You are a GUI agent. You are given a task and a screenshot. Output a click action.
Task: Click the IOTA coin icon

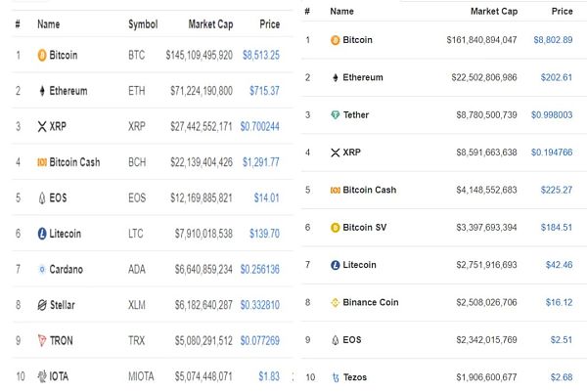(x=41, y=376)
